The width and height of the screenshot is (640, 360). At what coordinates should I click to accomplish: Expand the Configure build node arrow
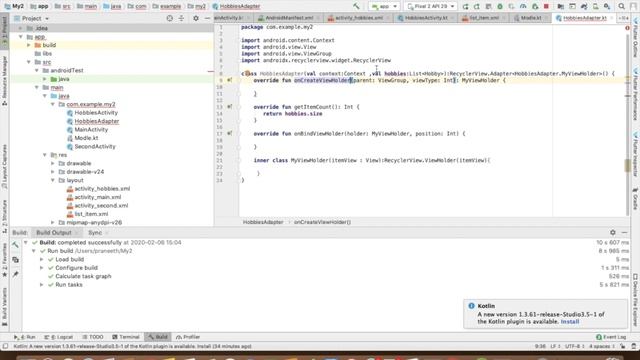point(42,268)
